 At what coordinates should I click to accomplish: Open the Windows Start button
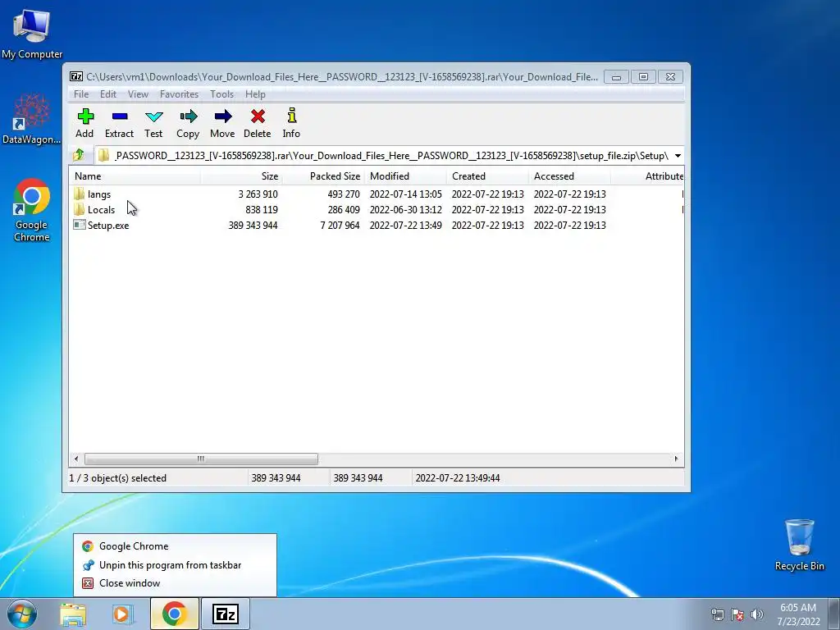tap(22, 614)
